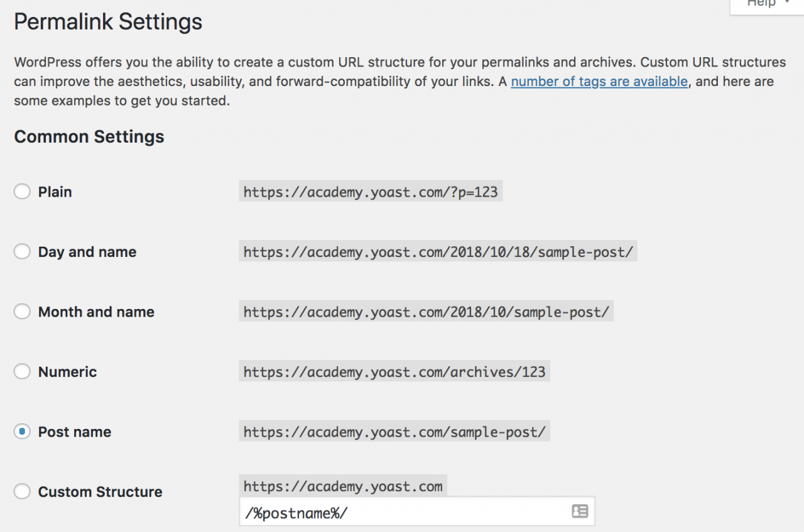Click the 2018/10/sample-post example URL
804x532 pixels.
[x=426, y=312]
